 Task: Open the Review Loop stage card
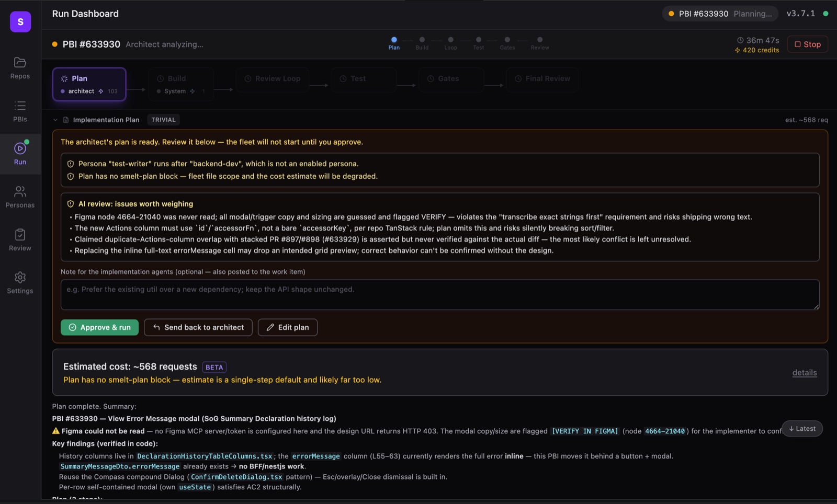tap(272, 79)
